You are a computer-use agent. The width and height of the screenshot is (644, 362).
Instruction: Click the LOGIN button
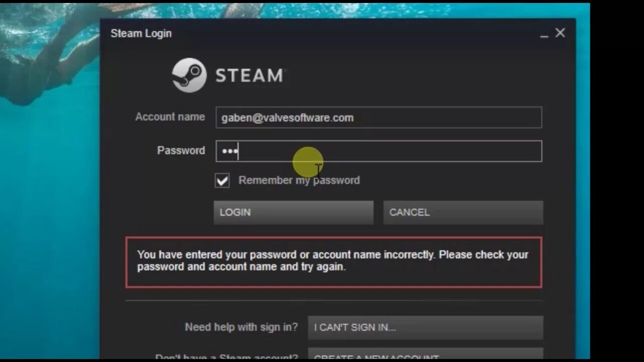pos(293,212)
